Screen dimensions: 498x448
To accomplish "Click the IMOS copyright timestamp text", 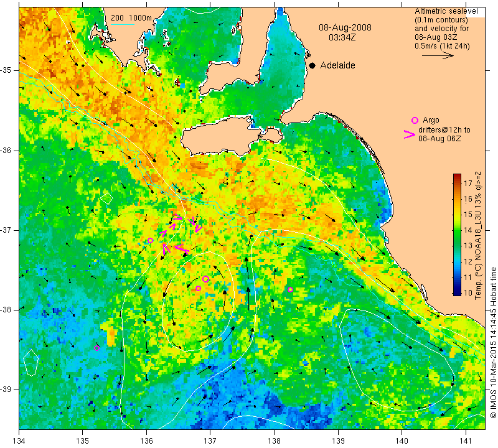I will pyautogui.click(x=493, y=343).
